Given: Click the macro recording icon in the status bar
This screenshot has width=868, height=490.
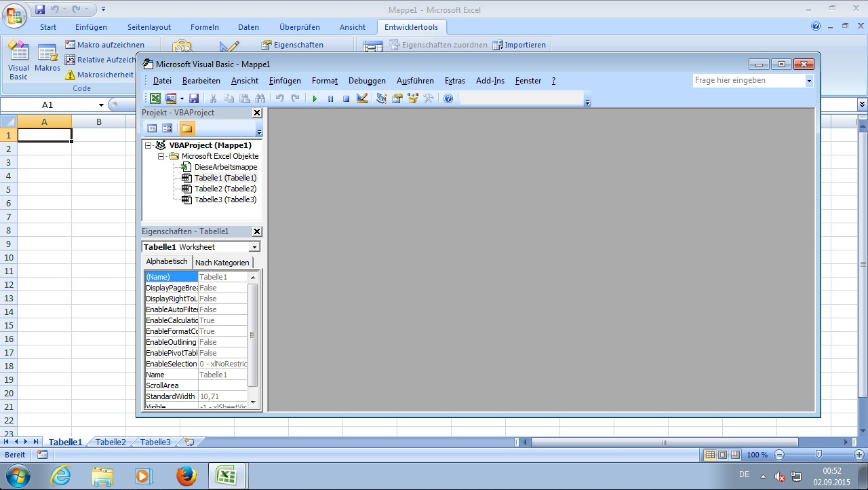Looking at the screenshot, I should point(42,455).
